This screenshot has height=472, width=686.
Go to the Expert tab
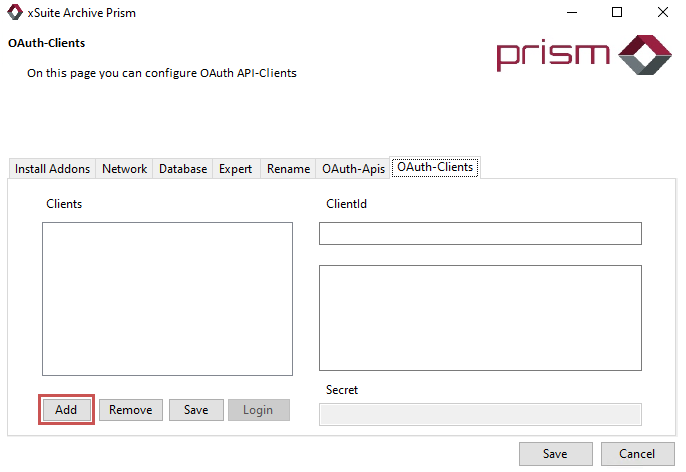(235, 169)
